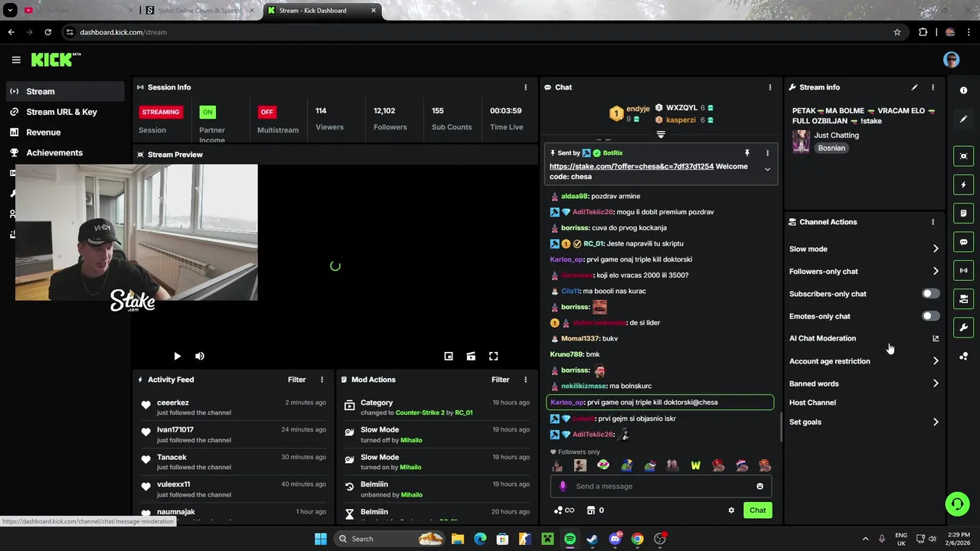Click username aldaa98 in chat
This screenshot has height=551, width=980.
[x=574, y=196]
